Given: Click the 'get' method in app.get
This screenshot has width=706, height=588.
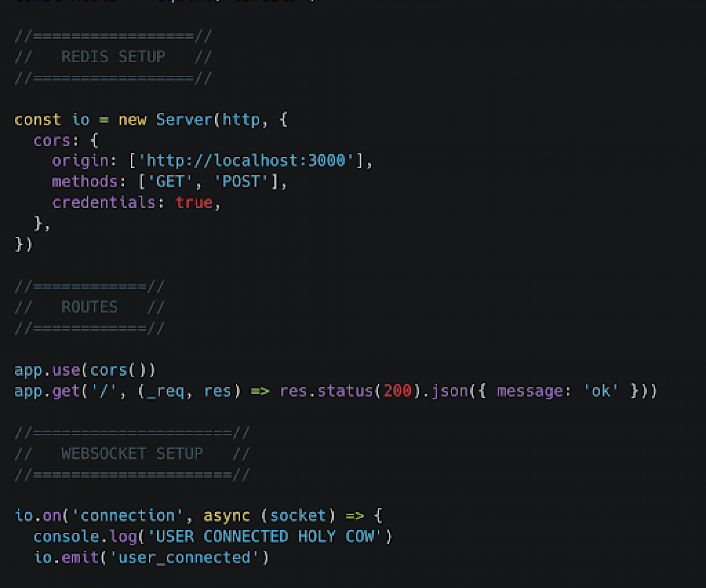Looking at the screenshot, I should coord(66,391).
